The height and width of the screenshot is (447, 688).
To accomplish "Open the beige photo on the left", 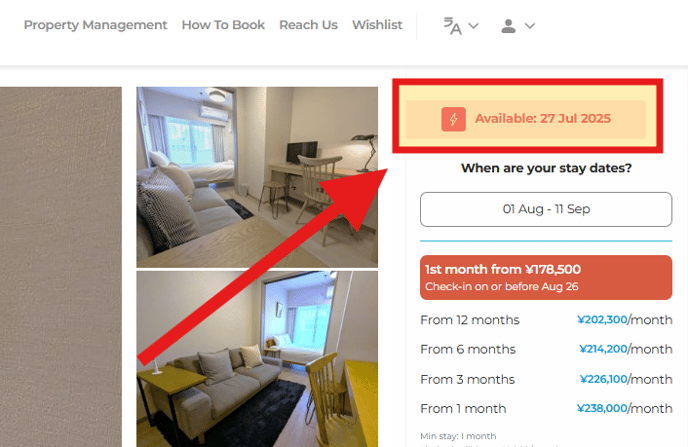I will [x=61, y=267].
